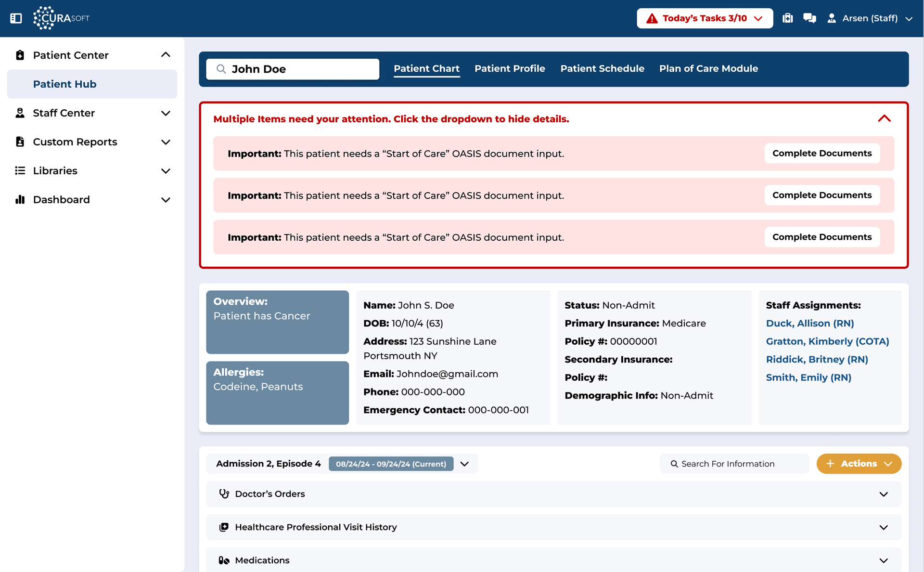Image resolution: width=924 pixels, height=572 pixels.
Task: Click the Doctor's Orders stethoscope icon
Action: click(224, 494)
